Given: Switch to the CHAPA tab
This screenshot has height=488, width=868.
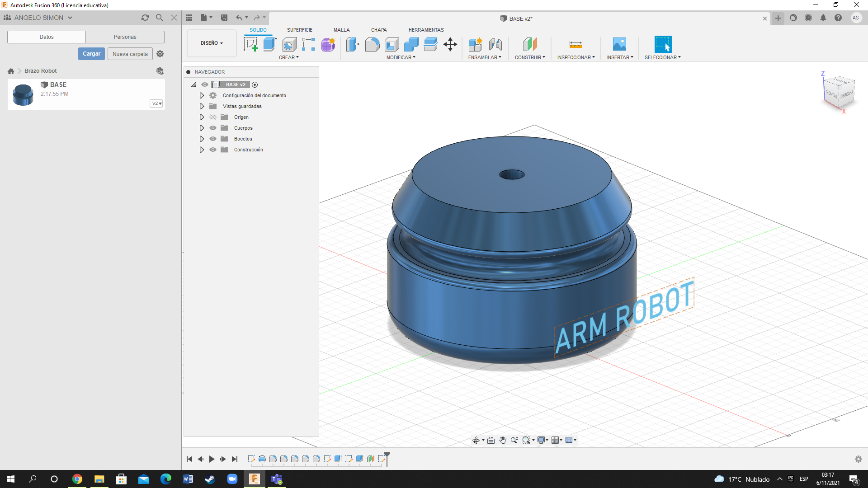Looking at the screenshot, I should [x=379, y=30].
